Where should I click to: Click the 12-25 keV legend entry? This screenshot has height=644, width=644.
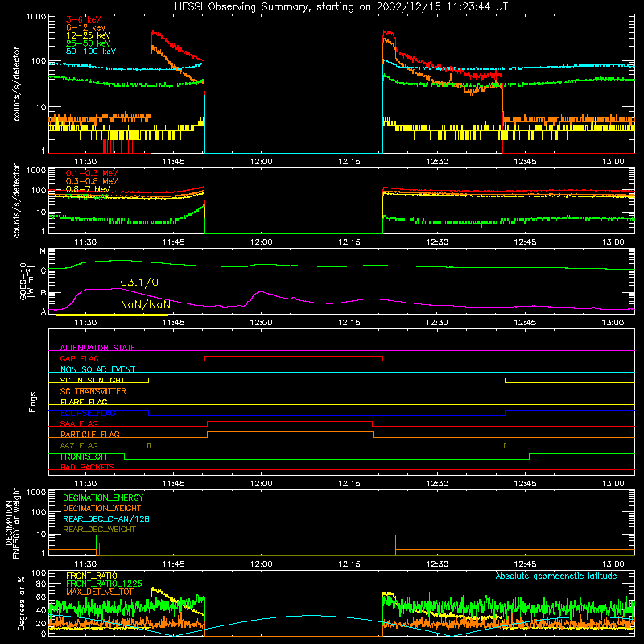[89, 35]
